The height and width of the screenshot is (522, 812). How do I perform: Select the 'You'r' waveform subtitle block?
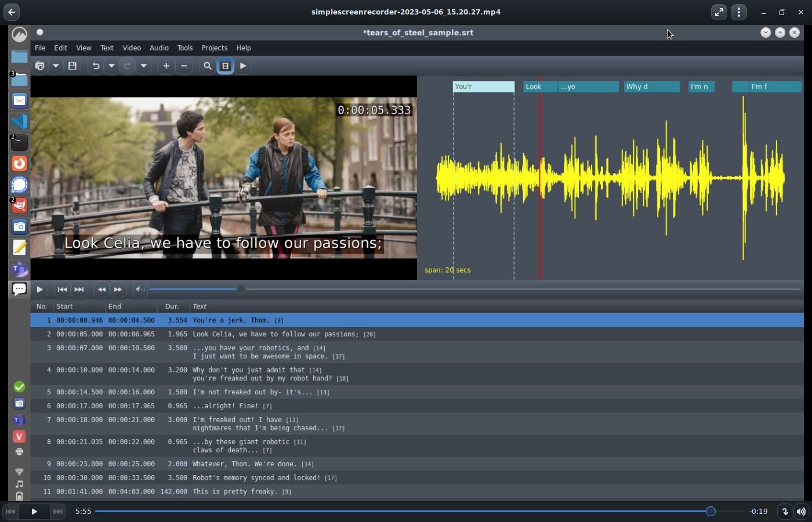point(484,87)
